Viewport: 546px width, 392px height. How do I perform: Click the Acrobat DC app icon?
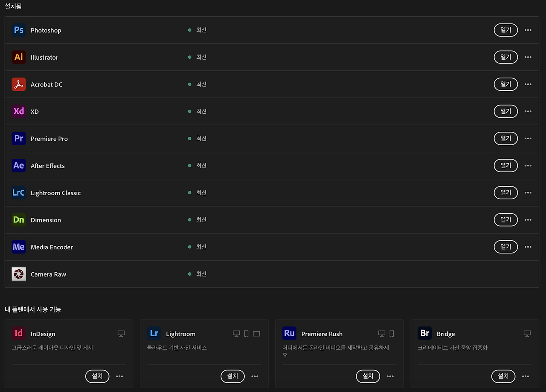(19, 84)
